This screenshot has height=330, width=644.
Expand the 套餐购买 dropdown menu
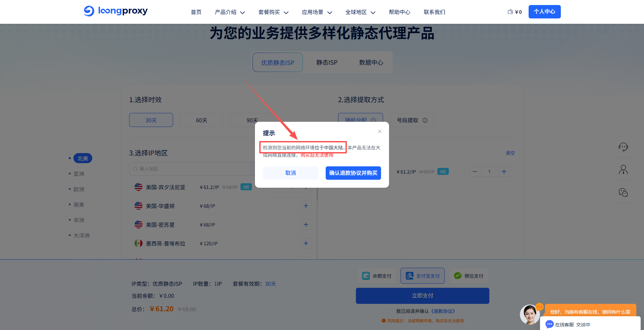tap(273, 12)
